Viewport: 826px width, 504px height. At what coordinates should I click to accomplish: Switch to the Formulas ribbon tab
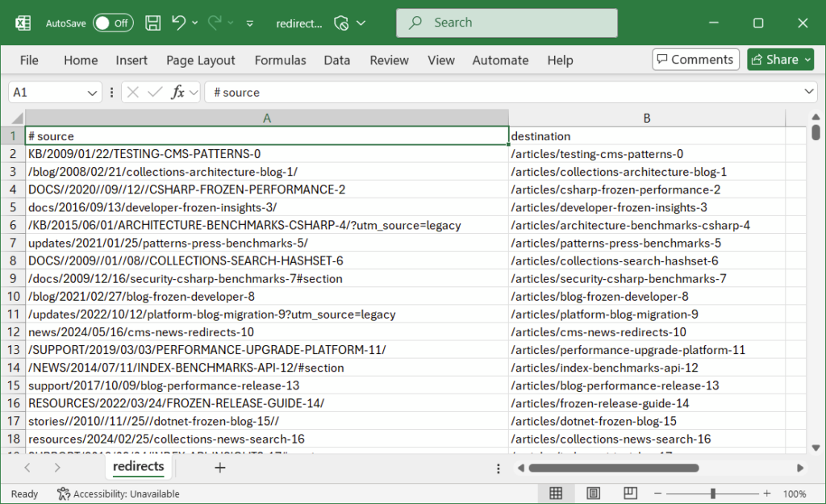pos(280,60)
